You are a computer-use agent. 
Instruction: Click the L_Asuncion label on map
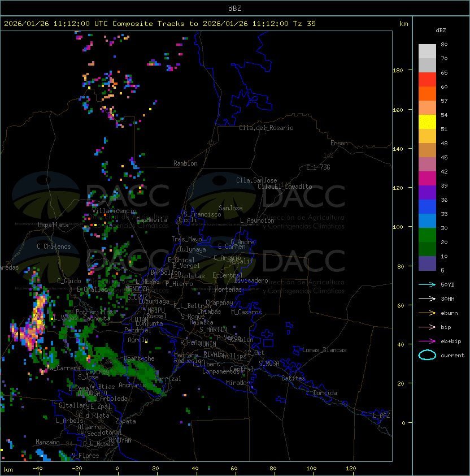(257, 220)
